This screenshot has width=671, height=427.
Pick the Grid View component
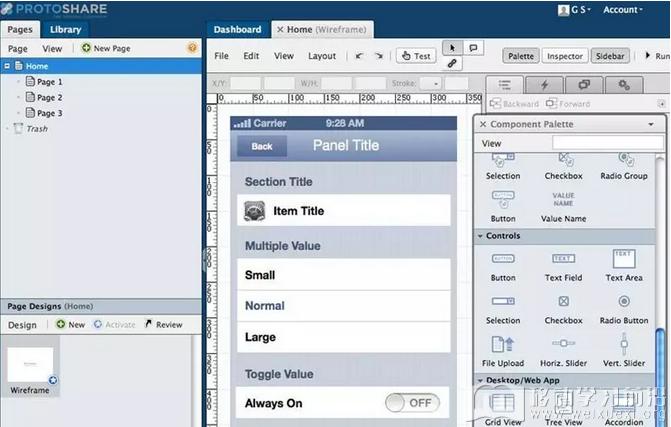503,410
